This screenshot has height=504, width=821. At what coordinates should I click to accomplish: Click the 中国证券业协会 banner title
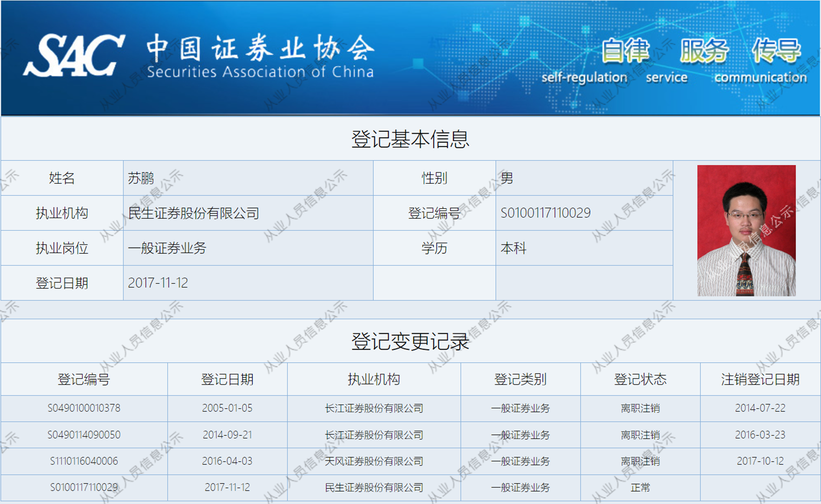point(260,49)
